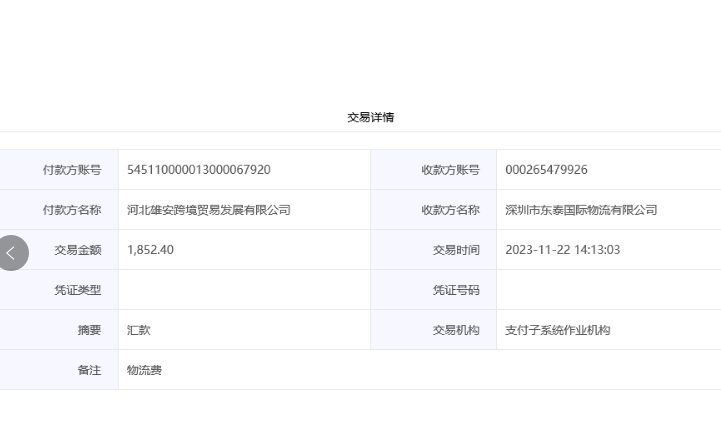Click the 备注 label

90,370
